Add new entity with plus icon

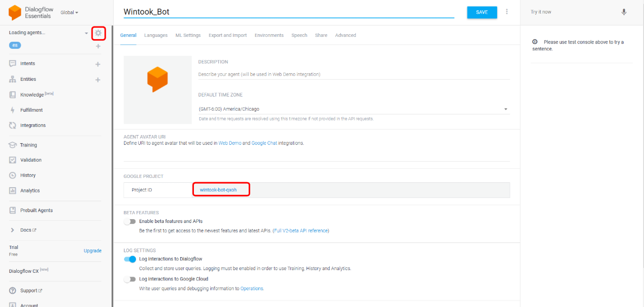tap(98, 80)
